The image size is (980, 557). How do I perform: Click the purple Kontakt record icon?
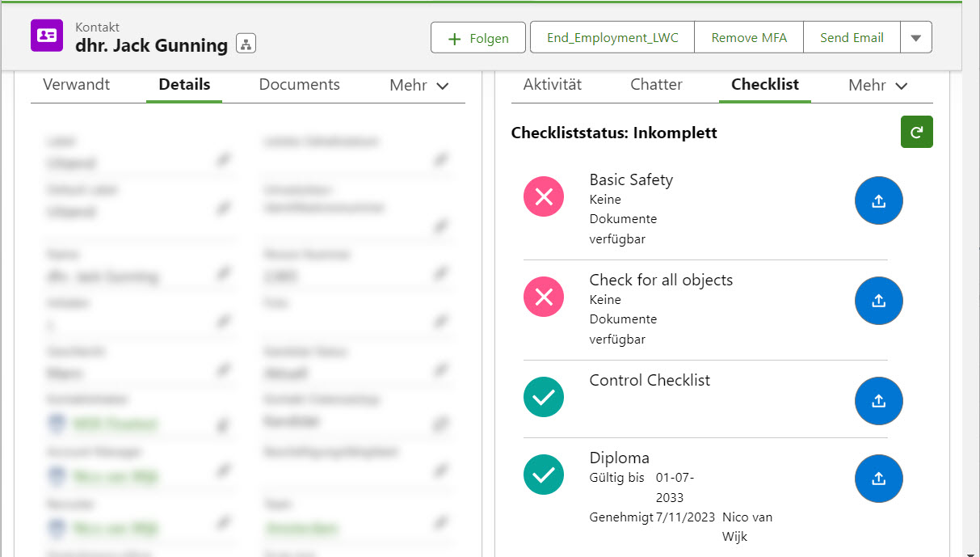coord(47,36)
